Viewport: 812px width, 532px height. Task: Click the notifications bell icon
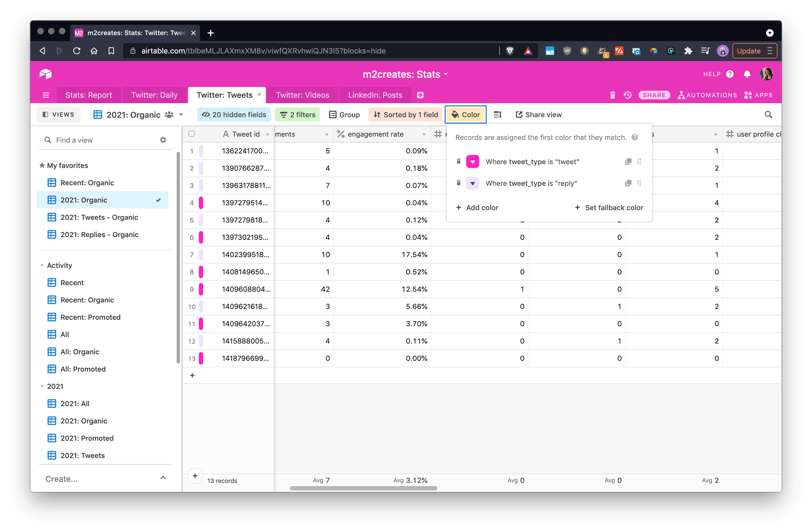[x=747, y=74]
